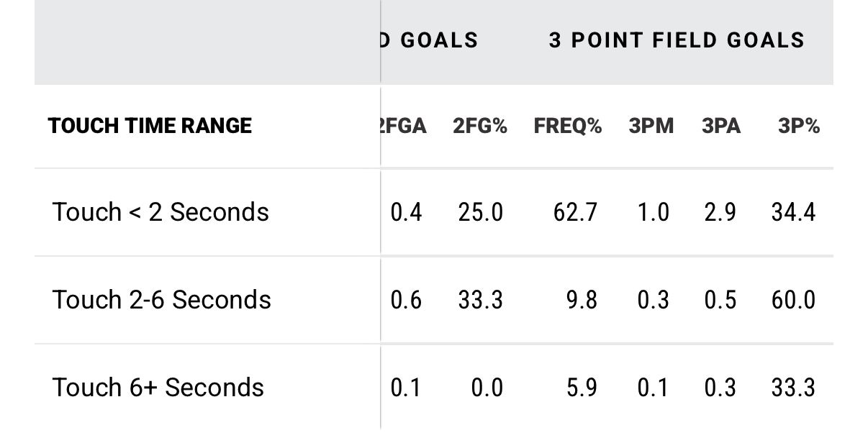This screenshot has height=443, width=868.
Task: Select the Touch 2-6 Seconds row label
Action: [162, 299]
